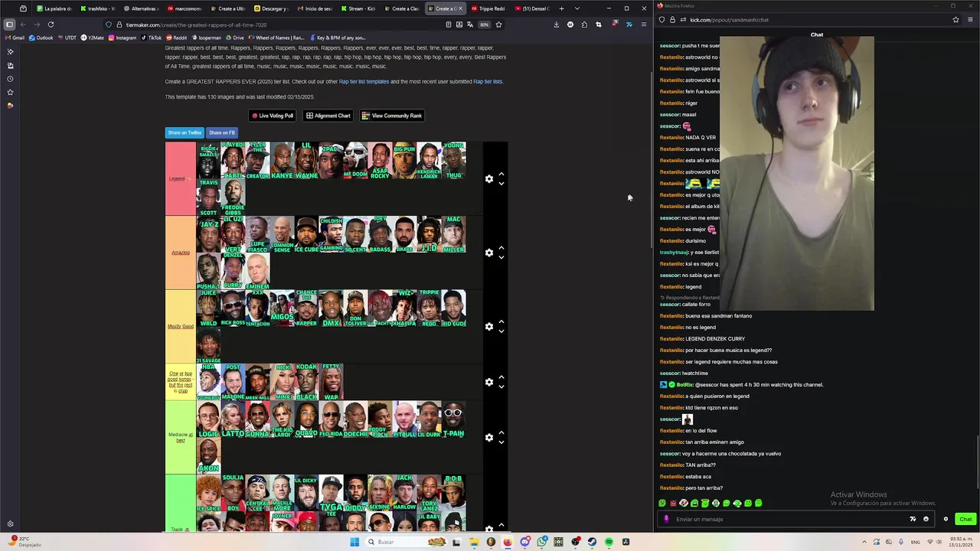Move the Amazing tier row up
The width and height of the screenshot is (980, 551).
point(501,248)
